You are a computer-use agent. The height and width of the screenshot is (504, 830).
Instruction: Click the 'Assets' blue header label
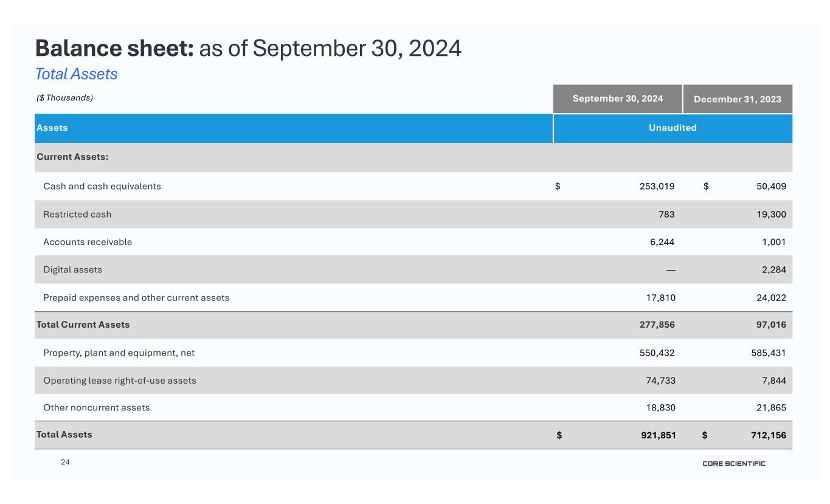coord(52,128)
